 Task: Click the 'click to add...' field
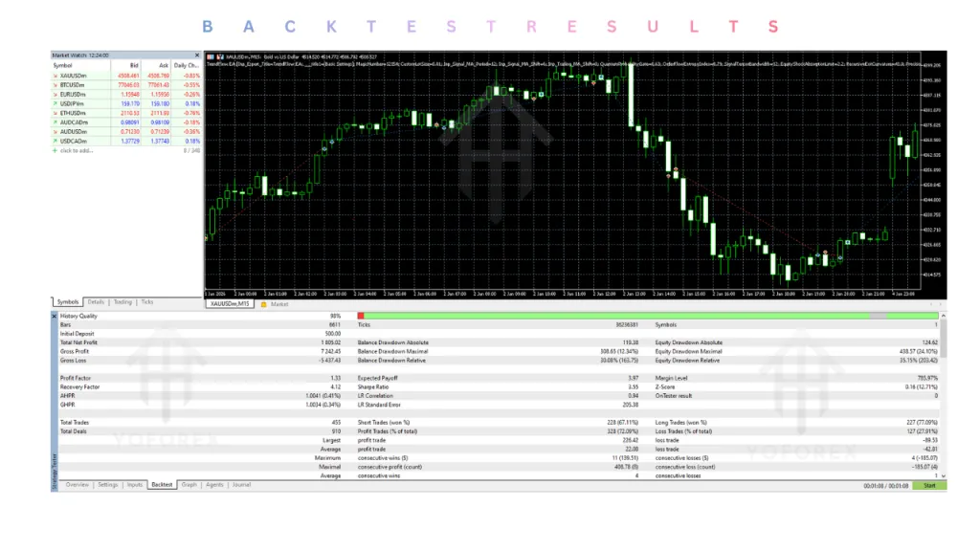(77, 150)
